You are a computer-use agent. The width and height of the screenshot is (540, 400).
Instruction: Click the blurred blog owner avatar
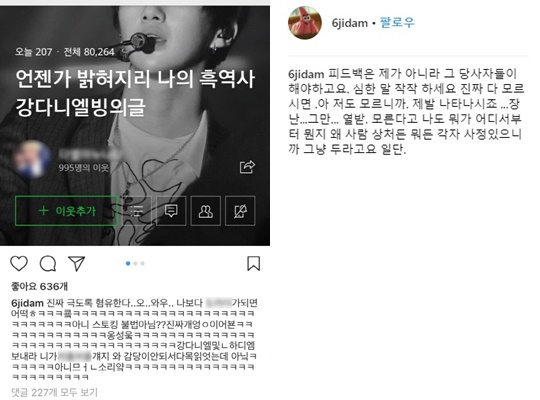32,160
